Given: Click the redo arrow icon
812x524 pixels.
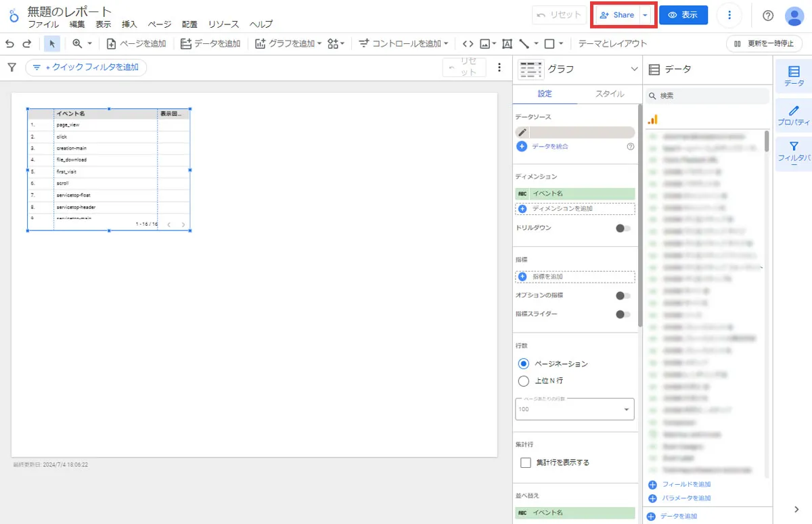Looking at the screenshot, I should [x=27, y=43].
